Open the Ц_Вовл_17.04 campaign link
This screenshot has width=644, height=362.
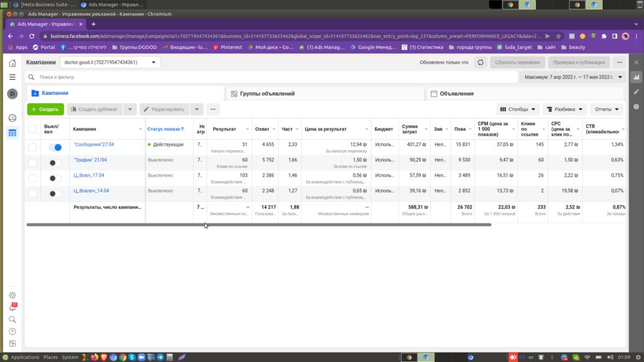pyautogui.click(x=89, y=175)
